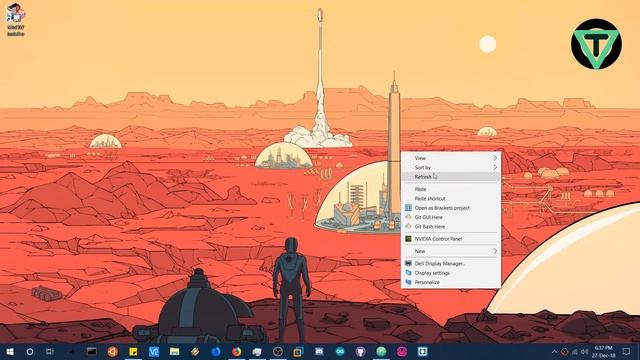640x360 pixels.
Task: Open the network status tray icon
Action: pos(575,352)
